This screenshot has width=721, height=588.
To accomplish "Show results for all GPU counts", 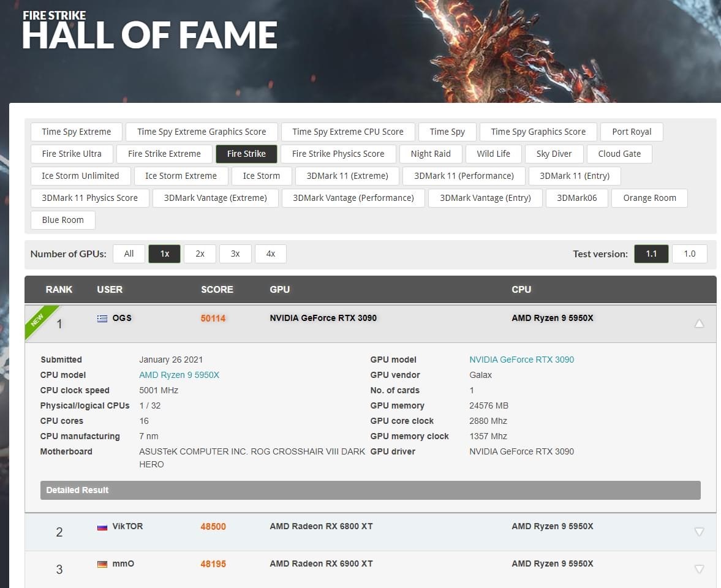I will click(x=129, y=254).
